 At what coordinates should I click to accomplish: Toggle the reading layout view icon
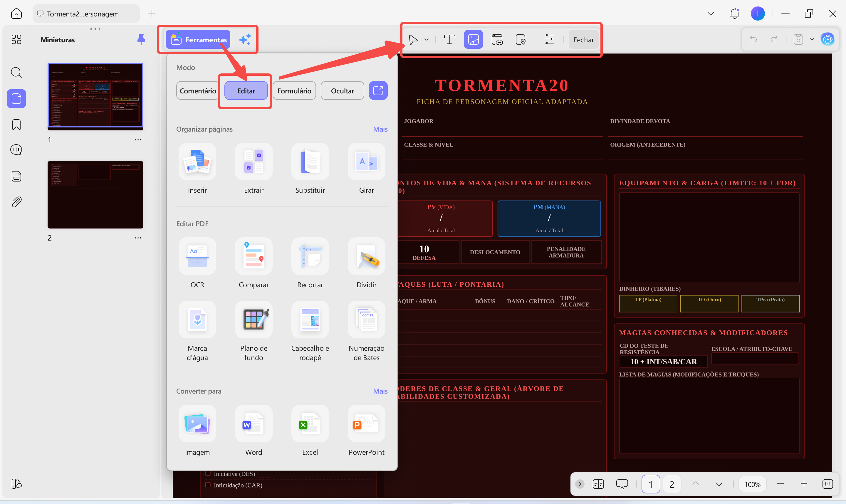coord(598,484)
